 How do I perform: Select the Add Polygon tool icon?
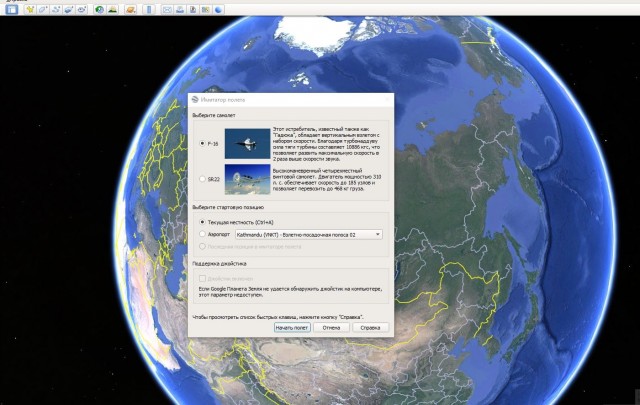click(43, 9)
